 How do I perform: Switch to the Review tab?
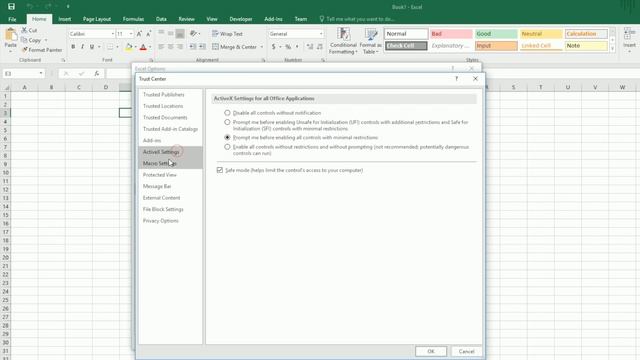187,19
